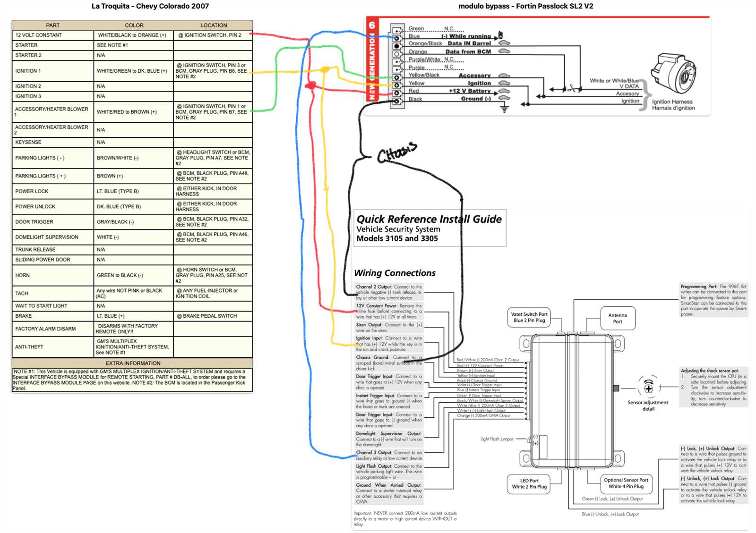Viewport: 756px width, 533px height.
Task: Select the car icon next to Data IN Barrel
Action: point(504,43)
